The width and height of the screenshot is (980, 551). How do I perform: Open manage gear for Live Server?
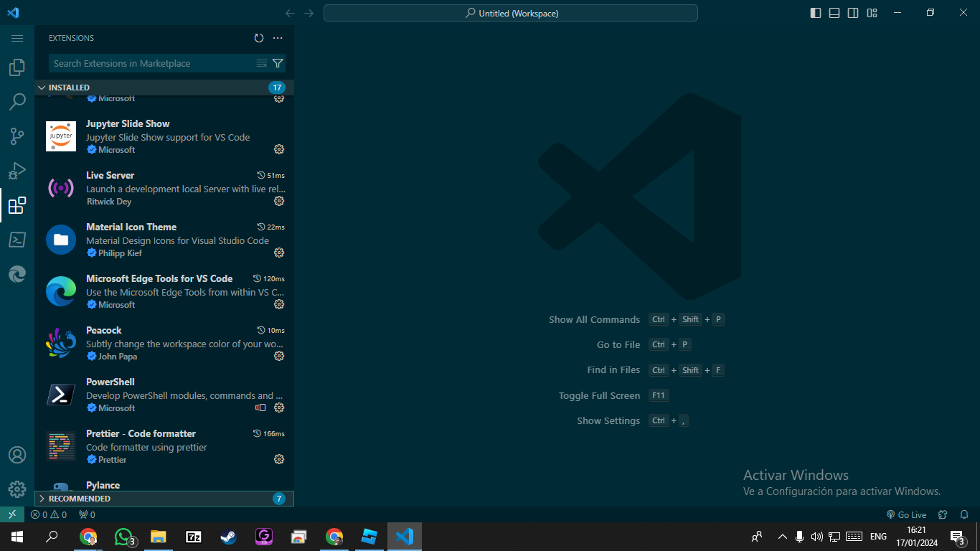[x=279, y=201]
